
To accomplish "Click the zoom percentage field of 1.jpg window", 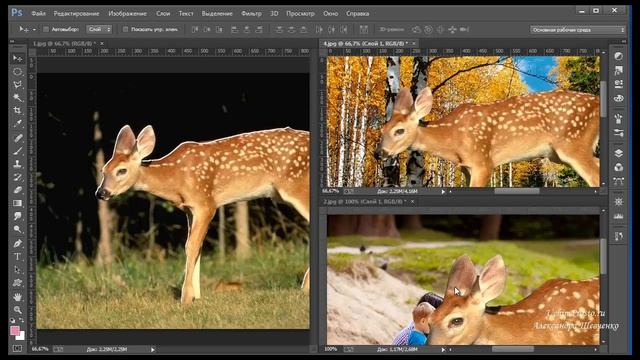I will [x=40, y=349].
